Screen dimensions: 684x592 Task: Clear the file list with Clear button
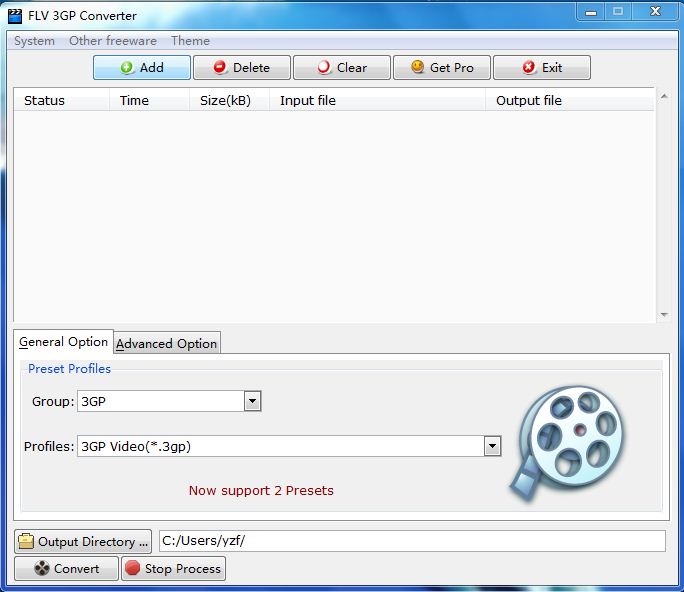(x=342, y=68)
